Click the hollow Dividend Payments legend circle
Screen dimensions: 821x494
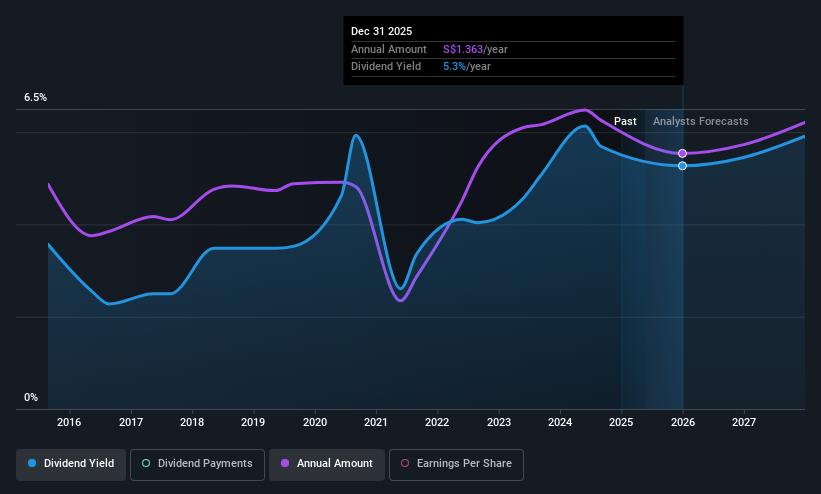pyautogui.click(x=146, y=463)
